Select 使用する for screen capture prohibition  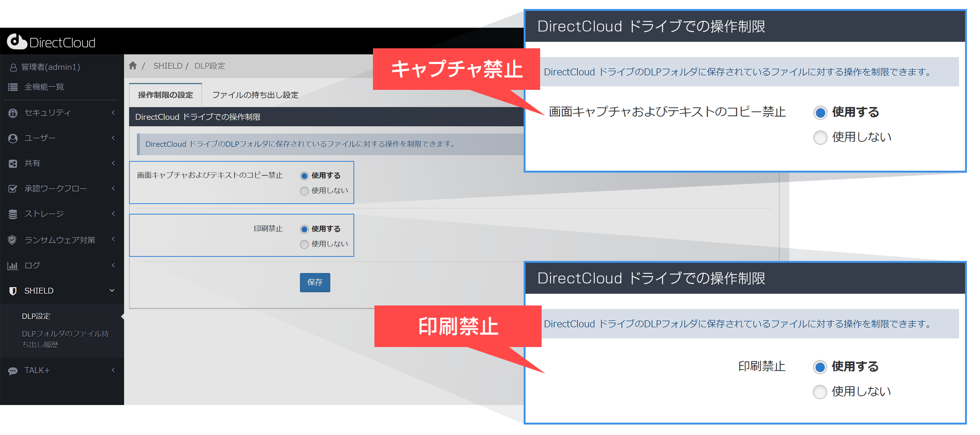(304, 176)
